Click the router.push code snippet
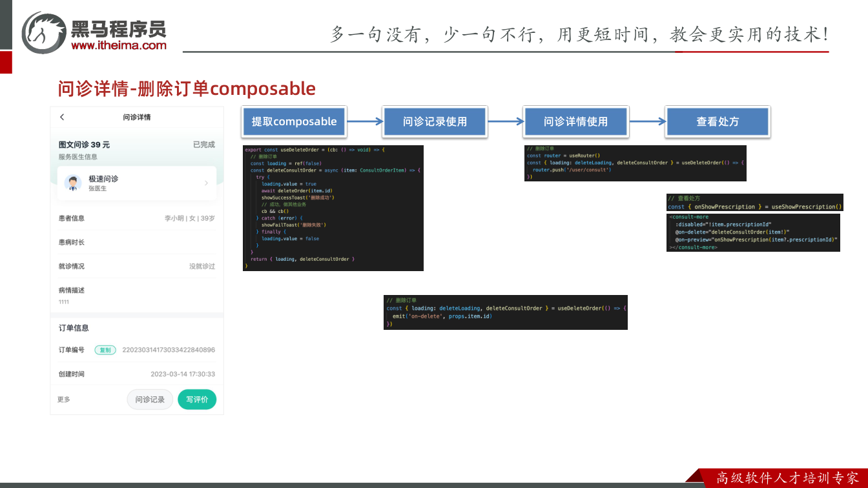868x488 pixels. (635, 163)
